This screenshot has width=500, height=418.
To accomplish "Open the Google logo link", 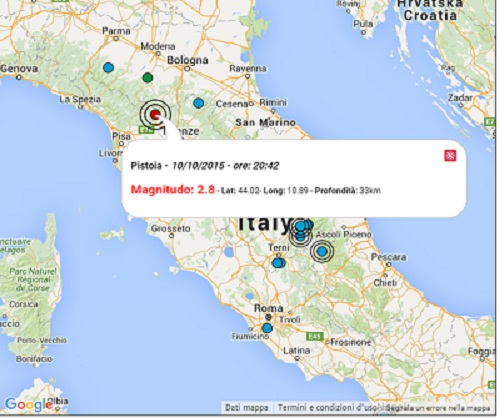I will tap(29, 405).
